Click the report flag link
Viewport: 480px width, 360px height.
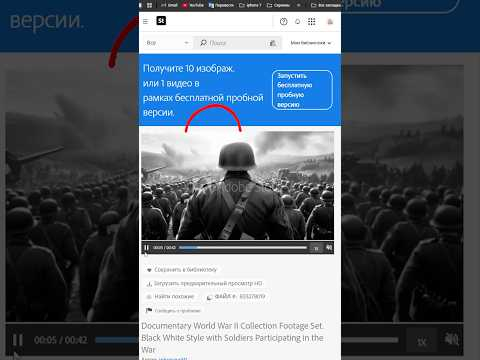pos(173,311)
